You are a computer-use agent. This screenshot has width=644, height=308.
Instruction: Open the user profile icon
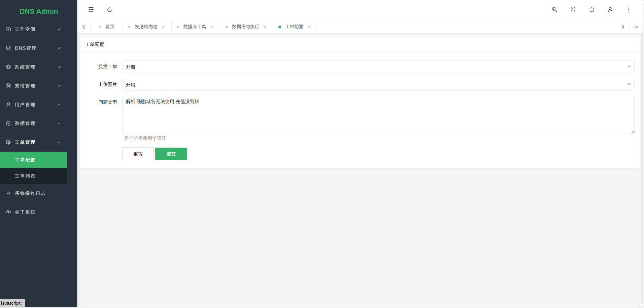click(610, 10)
